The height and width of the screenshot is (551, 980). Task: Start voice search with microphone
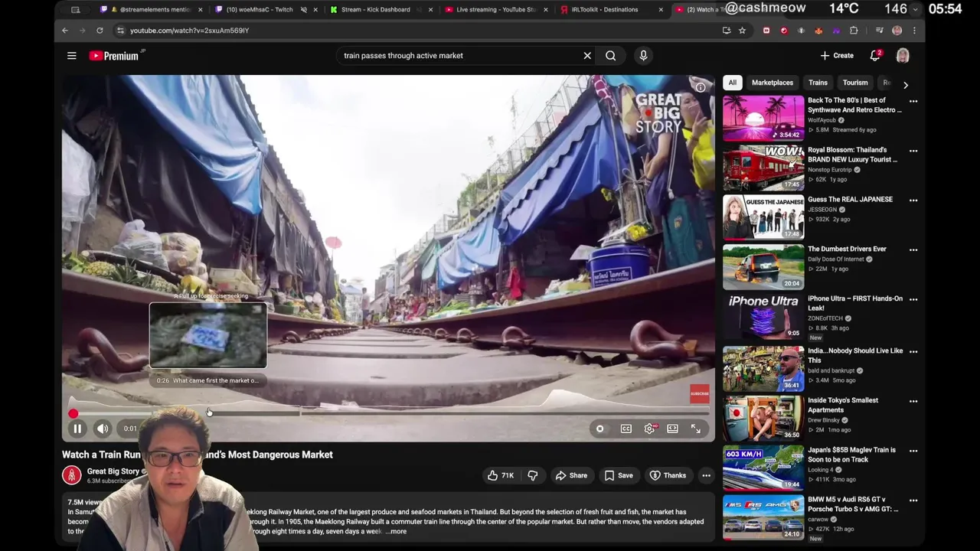coord(643,55)
